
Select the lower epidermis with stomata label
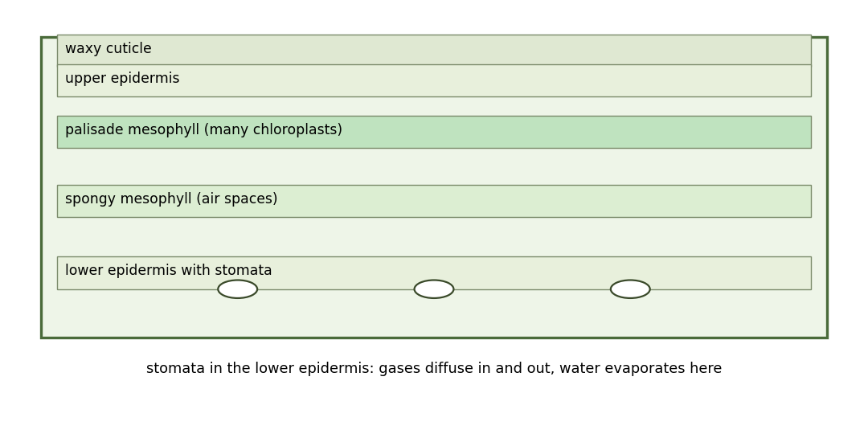[x=168, y=270]
